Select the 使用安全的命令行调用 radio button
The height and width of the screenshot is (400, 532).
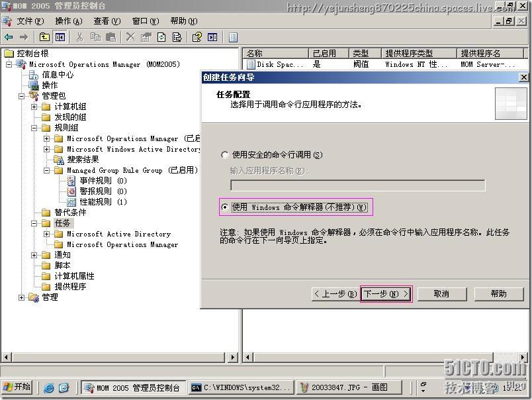(224, 155)
